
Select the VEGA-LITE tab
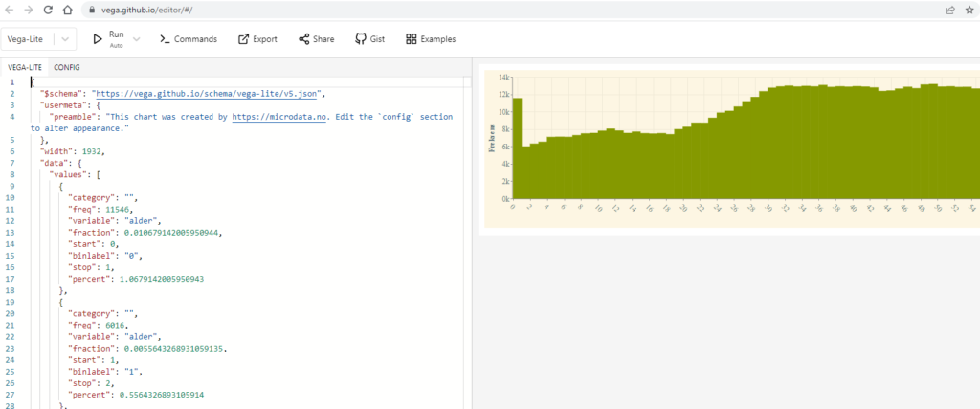(24, 67)
